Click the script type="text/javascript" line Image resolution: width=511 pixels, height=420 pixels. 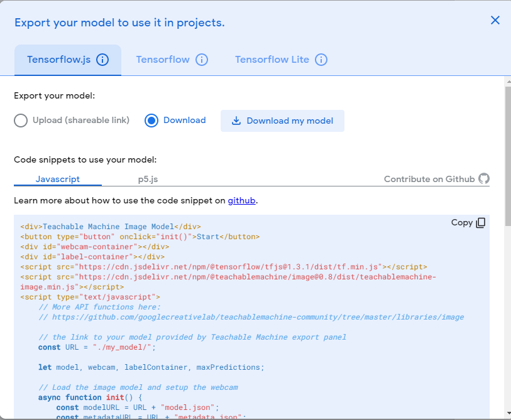90,297
